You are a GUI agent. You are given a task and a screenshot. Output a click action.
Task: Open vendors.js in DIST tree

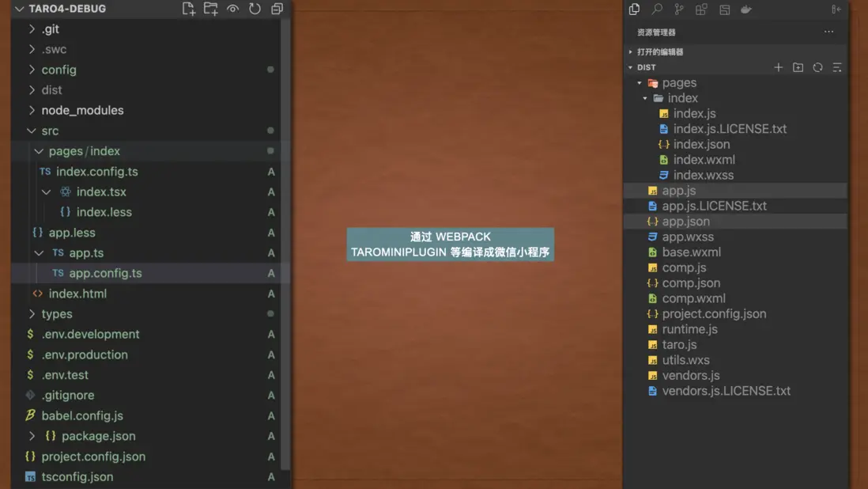(691, 376)
